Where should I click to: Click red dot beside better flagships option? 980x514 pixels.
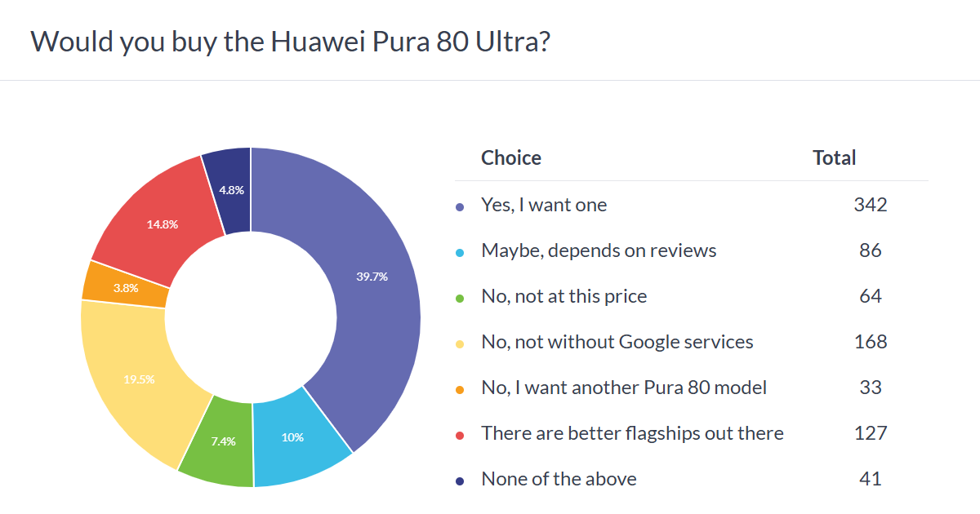pos(460,435)
